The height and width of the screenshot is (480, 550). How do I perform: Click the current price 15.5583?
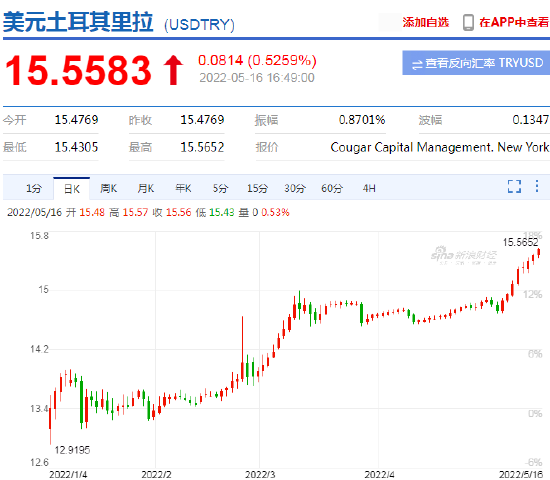point(78,71)
